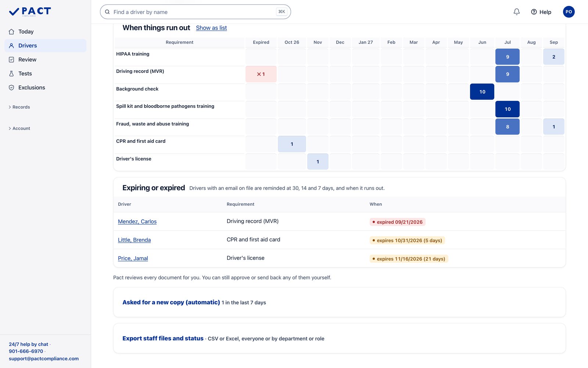
Task: Click expires 10/31/2026 (5 days) badge
Action: point(407,240)
